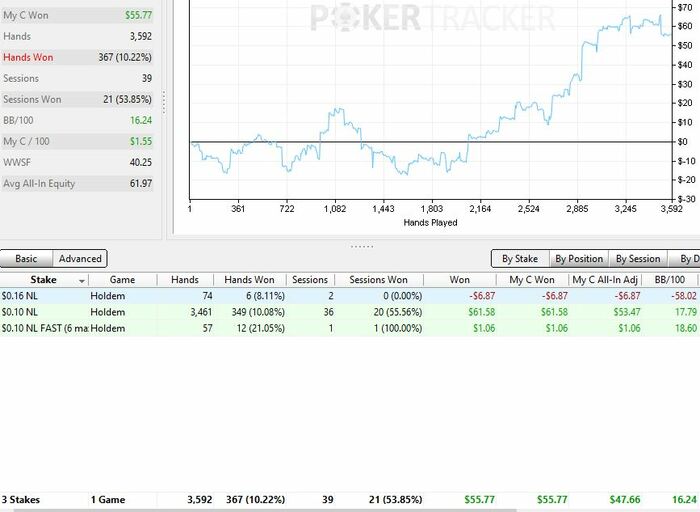Switch to the Advanced view tab

pos(80,258)
